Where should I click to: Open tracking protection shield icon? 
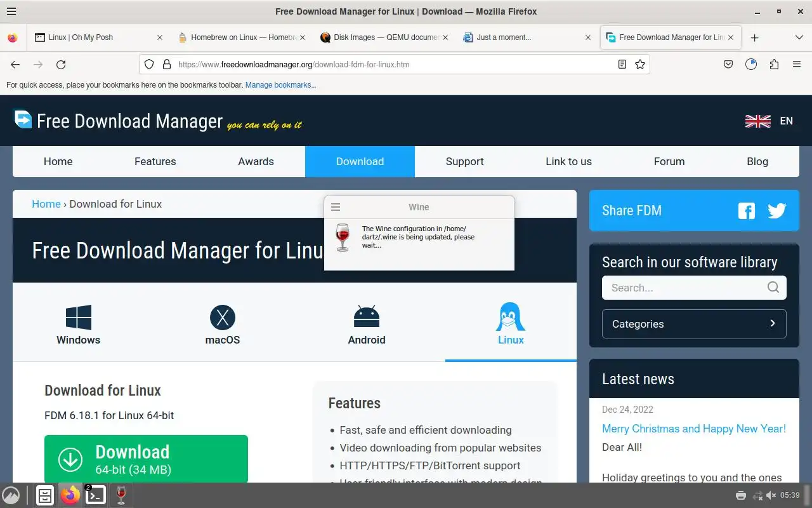pos(149,64)
